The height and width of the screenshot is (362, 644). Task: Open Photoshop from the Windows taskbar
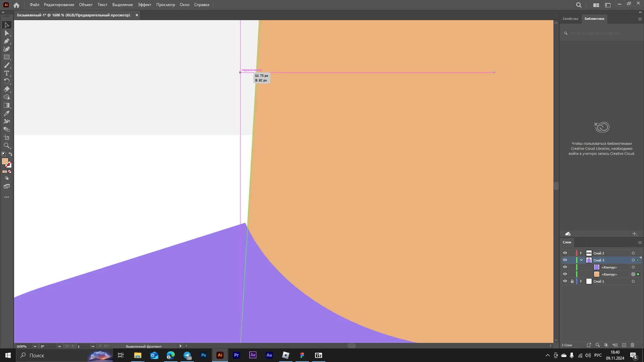[204, 355]
